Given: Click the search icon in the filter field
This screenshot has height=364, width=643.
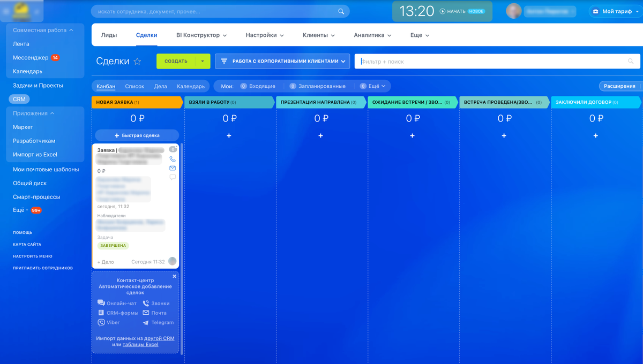Looking at the screenshot, I should pyautogui.click(x=631, y=62).
